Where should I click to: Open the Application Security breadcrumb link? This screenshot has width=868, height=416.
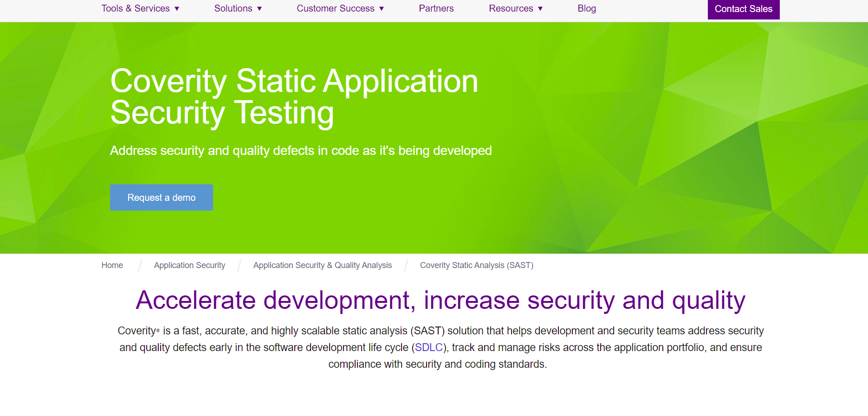pyautogui.click(x=189, y=265)
